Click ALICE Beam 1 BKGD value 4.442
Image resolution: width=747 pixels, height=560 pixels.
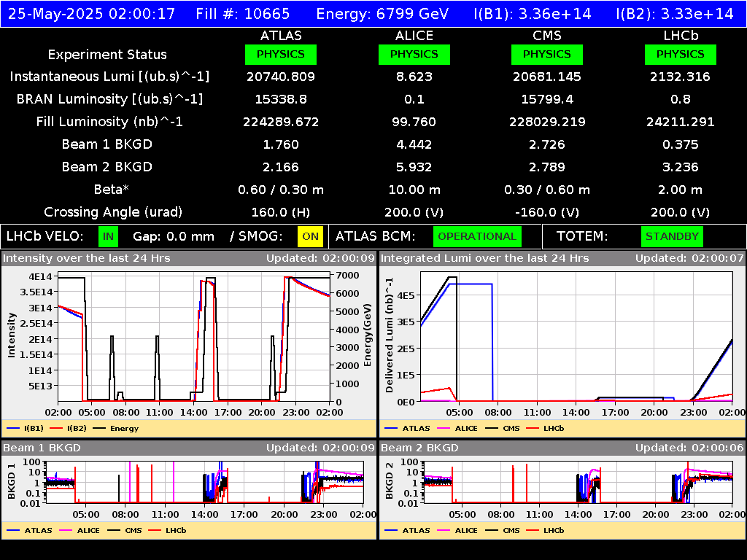pos(414,144)
